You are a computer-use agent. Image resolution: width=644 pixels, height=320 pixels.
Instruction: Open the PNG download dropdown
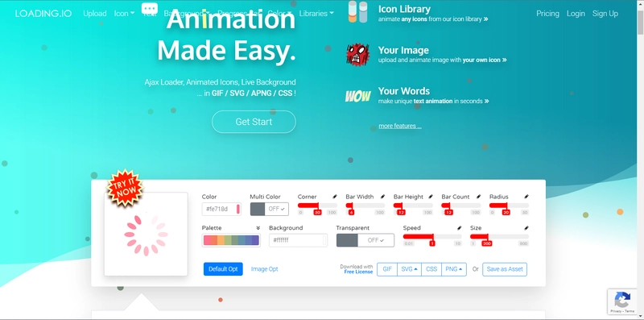[454, 269]
